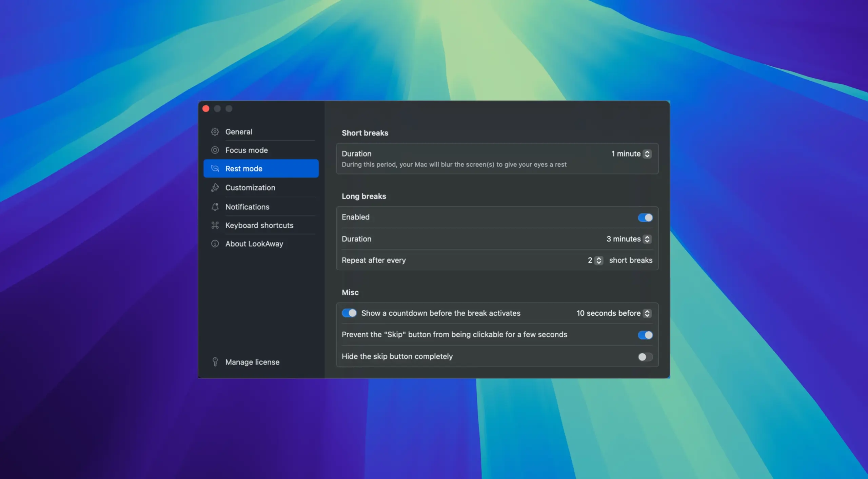
Task: Click the Keyboard shortcuts command icon
Action: pyautogui.click(x=215, y=225)
